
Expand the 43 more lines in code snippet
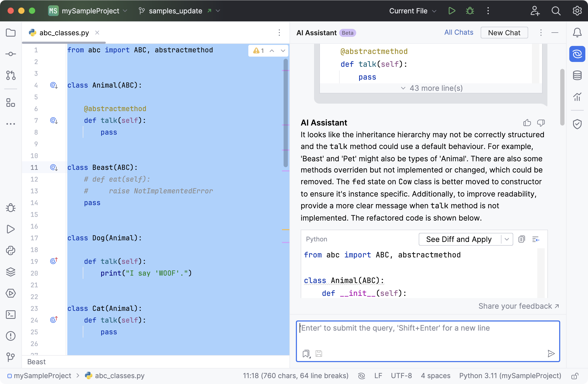click(431, 88)
